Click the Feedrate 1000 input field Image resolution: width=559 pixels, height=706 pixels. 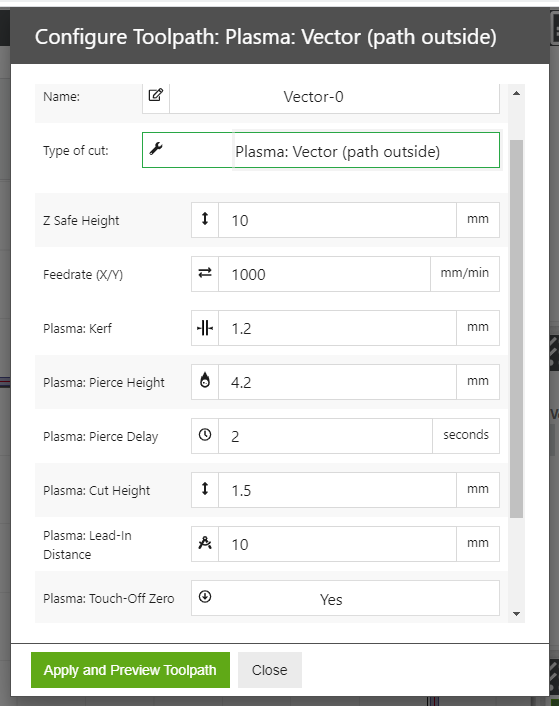(x=324, y=274)
